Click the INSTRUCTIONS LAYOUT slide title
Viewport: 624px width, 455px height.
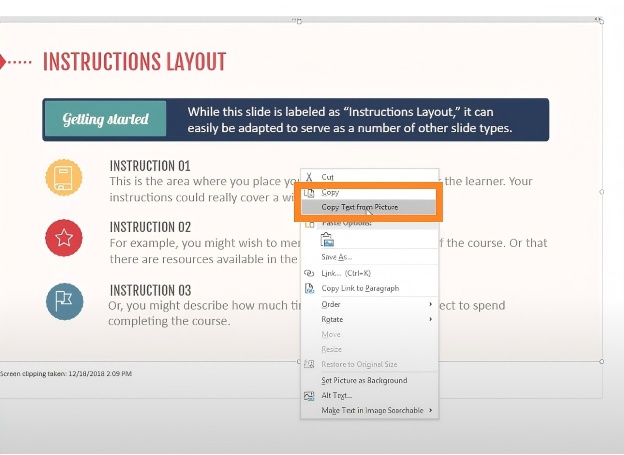click(x=135, y=62)
